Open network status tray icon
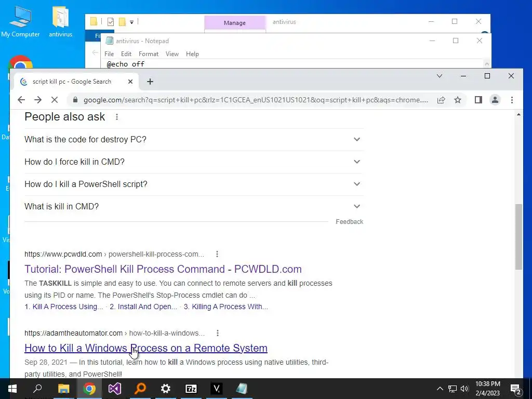Image resolution: width=532 pixels, height=399 pixels. pyautogui.click(x=453, y=389)
